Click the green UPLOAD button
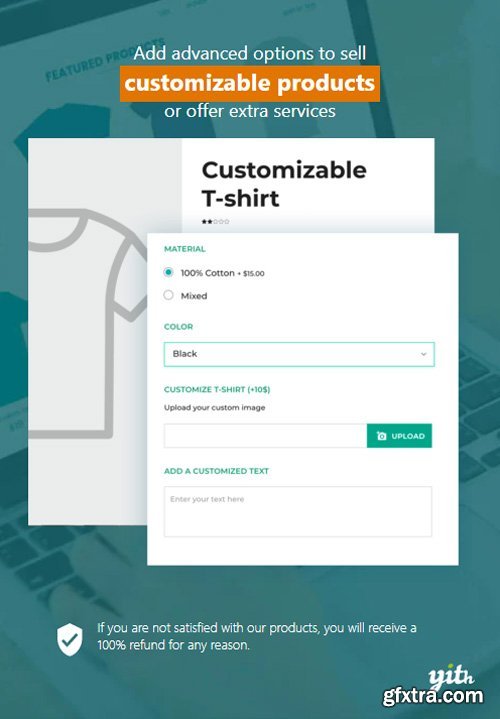This screenshot has height=719, width=500. click(x=399, y=436)
